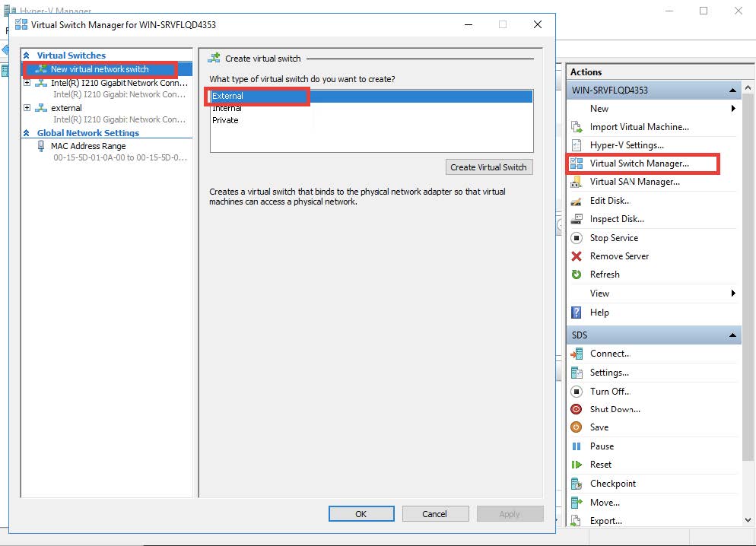
Task: Click the red X Remove Server icon
Action: 577,256
